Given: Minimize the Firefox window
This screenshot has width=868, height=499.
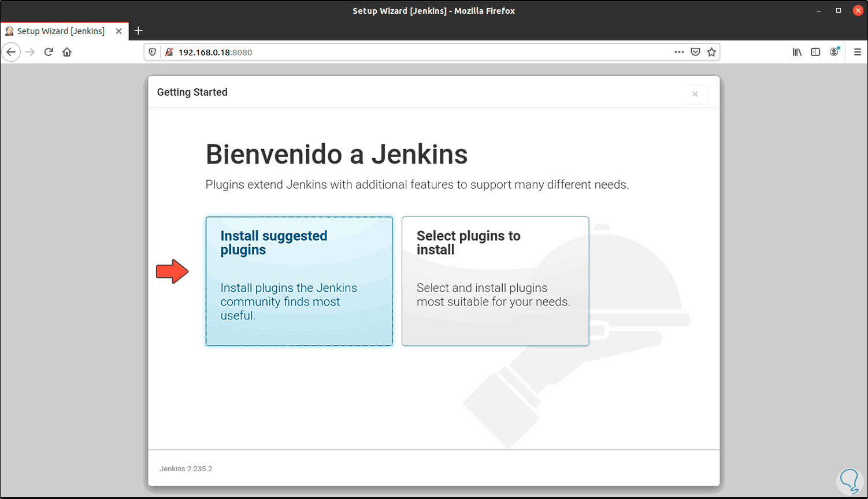Looking at the screenshot, I should (819, 10).
